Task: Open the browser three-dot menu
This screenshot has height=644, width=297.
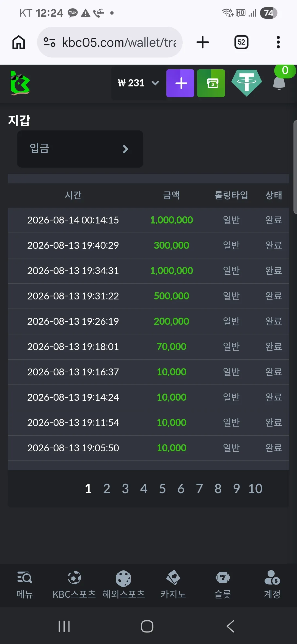Action: point(278,42)
